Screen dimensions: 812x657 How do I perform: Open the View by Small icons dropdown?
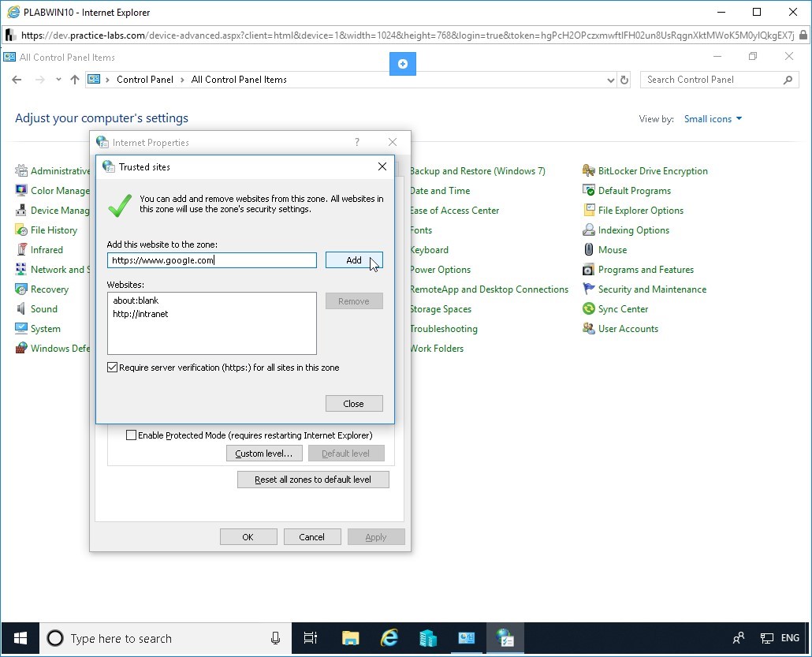click(713, 119)
